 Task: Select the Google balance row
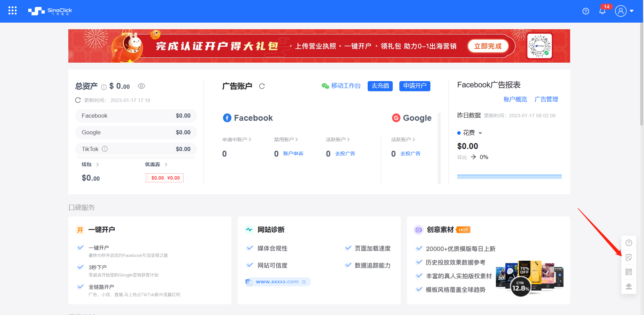click(x=136, y=132)
